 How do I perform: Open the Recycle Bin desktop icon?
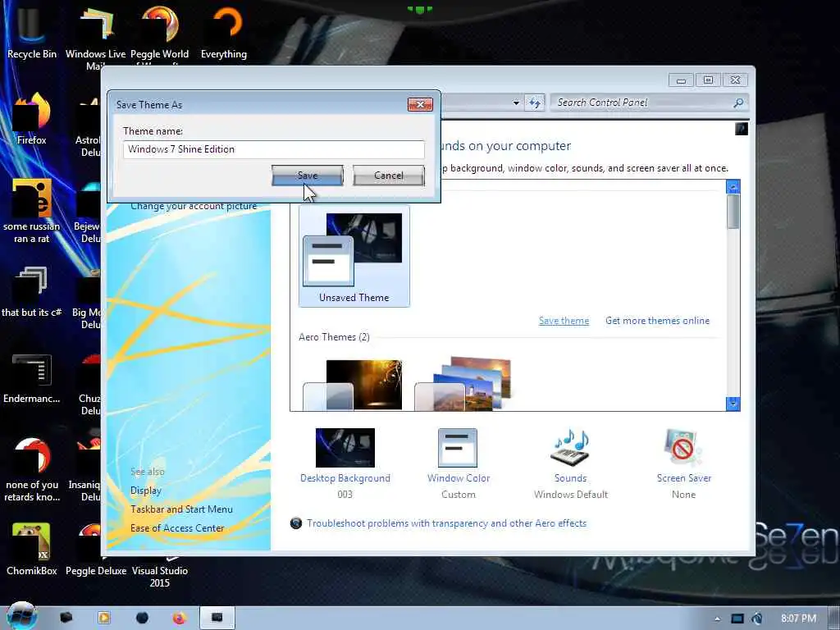click(31, 32)
